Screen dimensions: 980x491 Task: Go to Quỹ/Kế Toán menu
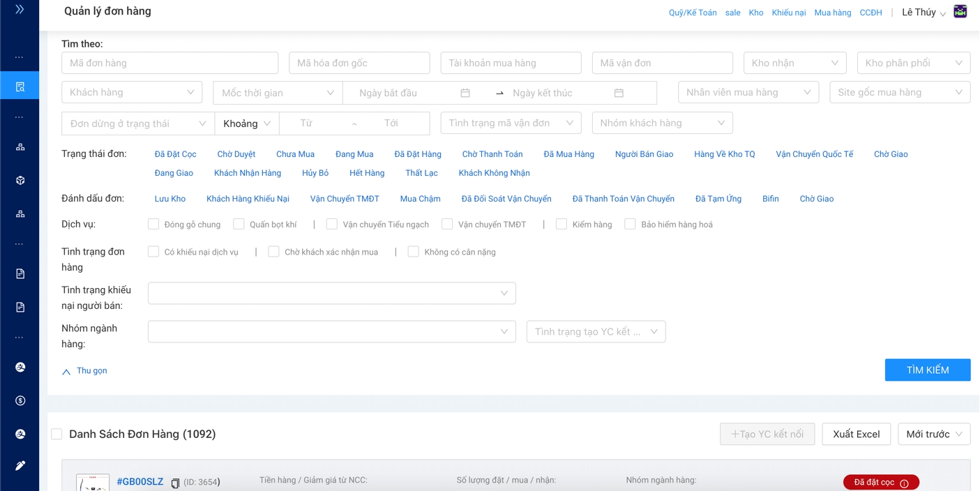(x=692, y=13)
